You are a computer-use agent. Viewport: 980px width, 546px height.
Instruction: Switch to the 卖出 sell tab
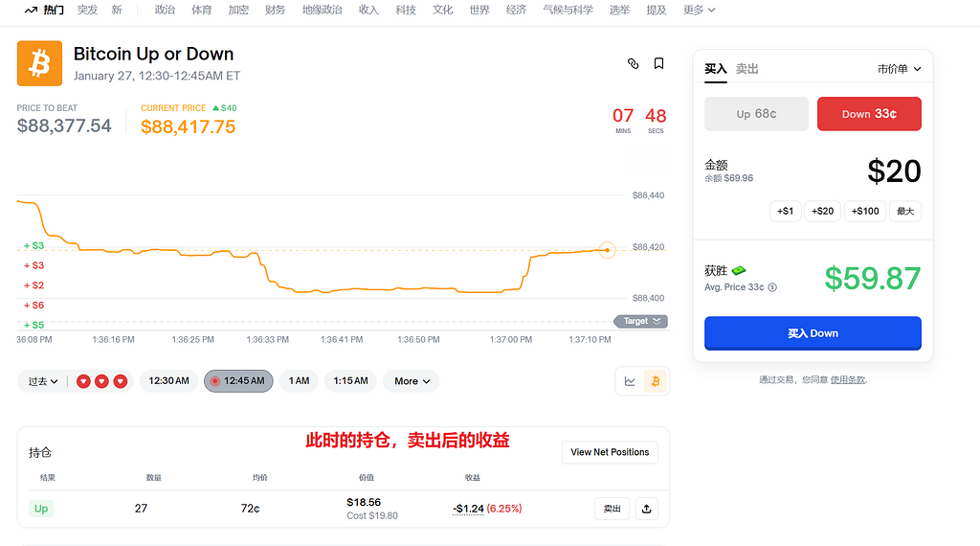coord(746,69)
